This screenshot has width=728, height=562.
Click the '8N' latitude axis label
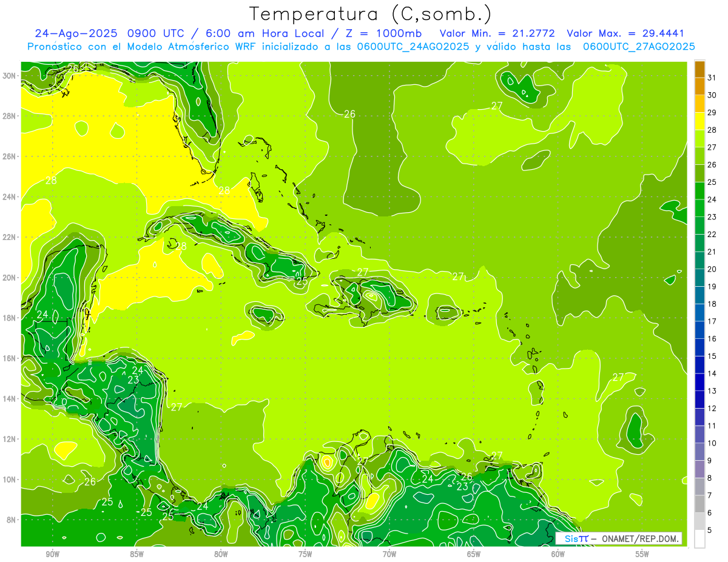(12, 520)
